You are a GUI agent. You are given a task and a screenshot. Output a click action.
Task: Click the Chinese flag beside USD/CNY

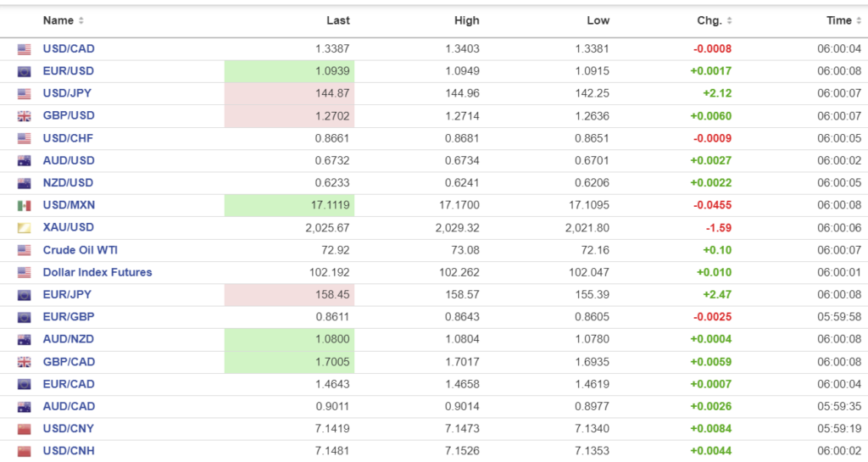(x=24, y=429)
